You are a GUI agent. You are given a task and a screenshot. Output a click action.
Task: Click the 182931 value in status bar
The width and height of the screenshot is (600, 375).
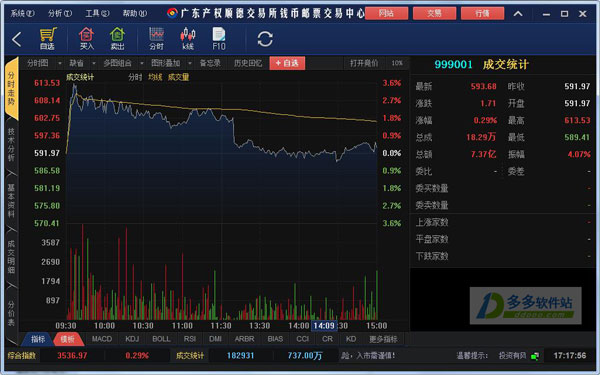click(x=240, y=356)
